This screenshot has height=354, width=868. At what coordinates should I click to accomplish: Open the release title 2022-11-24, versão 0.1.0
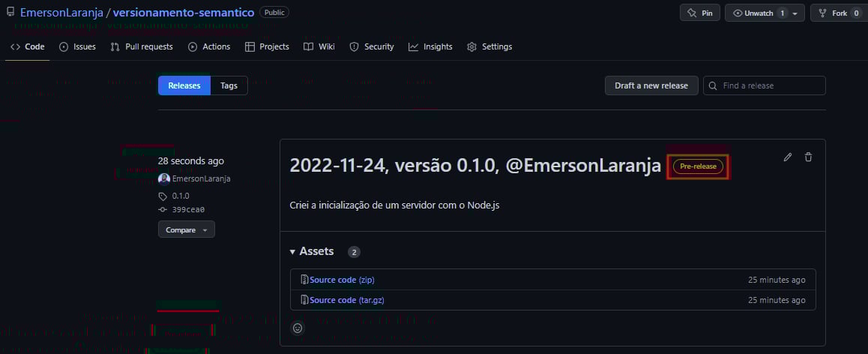(x=475, y=166)
